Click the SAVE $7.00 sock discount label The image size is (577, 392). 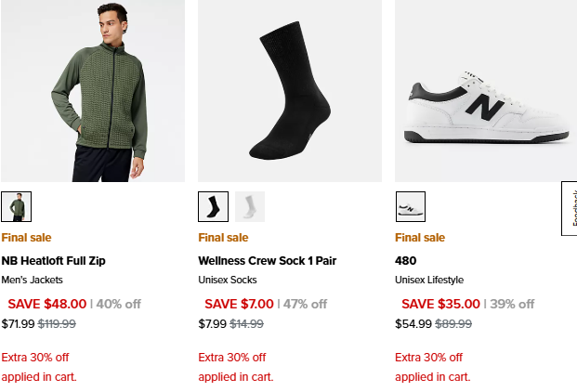tap(240, 304)
